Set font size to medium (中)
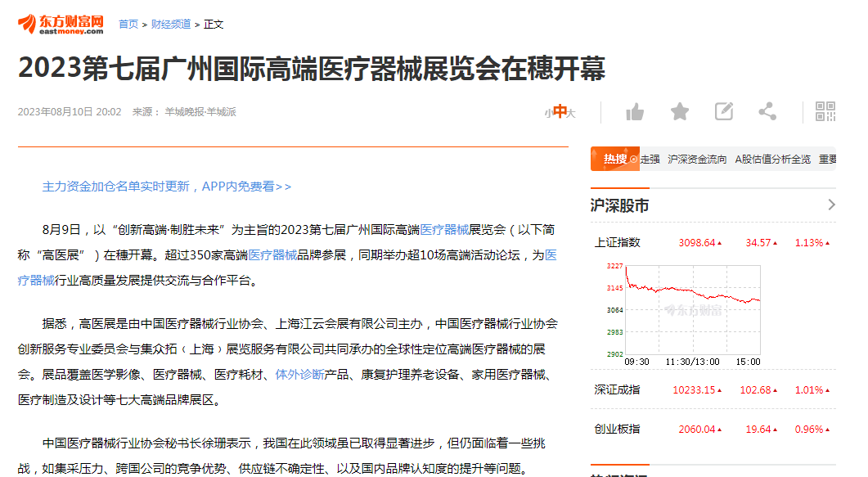The height and width of the screenshot is (477, 868). point(560,112)
